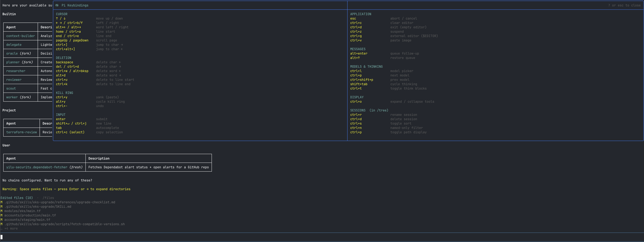Image resolution: width=644 pixels, height=242 pixels.
Task: Open fetch-compatible-versions.sh file entry
Action: [x=65, y=224]
